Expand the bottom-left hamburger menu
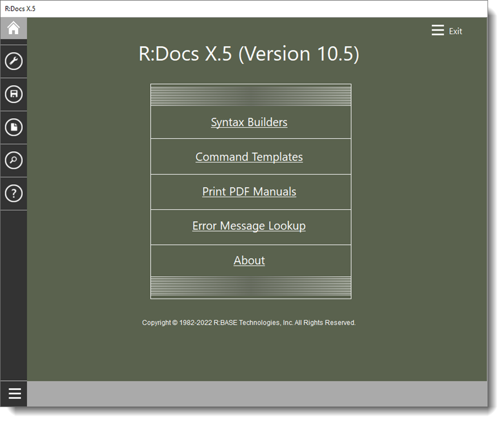This screenshot has height=423, width=504. [x=14, y=393]
